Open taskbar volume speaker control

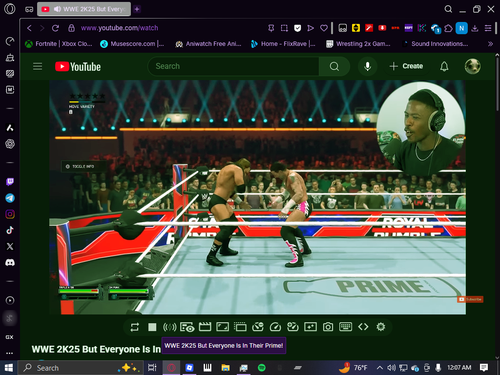click(391, 368)
